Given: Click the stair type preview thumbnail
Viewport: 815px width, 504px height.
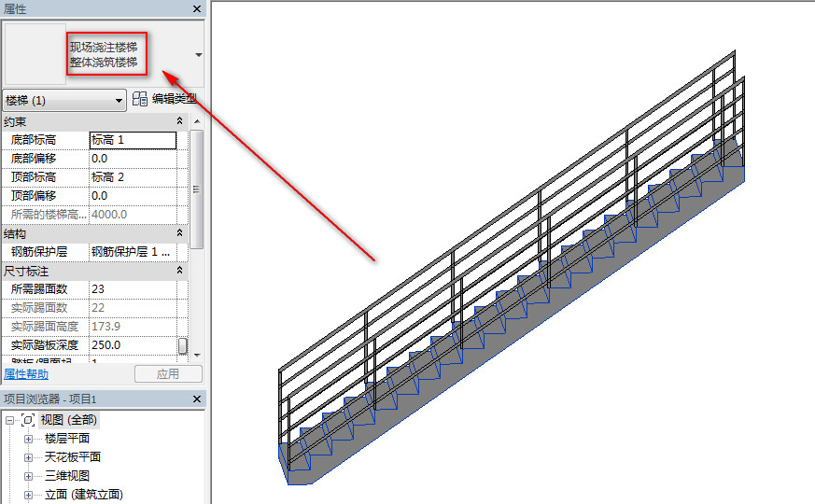Looking at the screenshot, I should coord(35,54).
